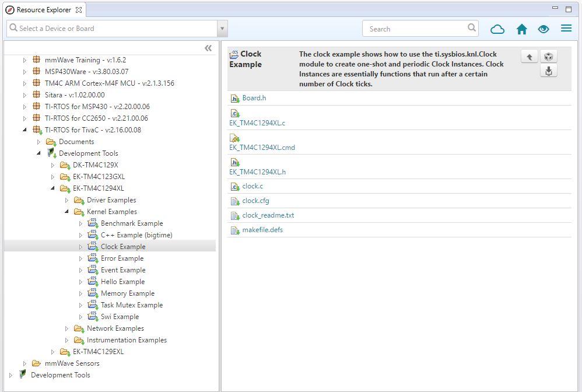582x392 pixels.
Task: Select Error Example in the tree
Action: pyautogui.click(x=122, y=258)
